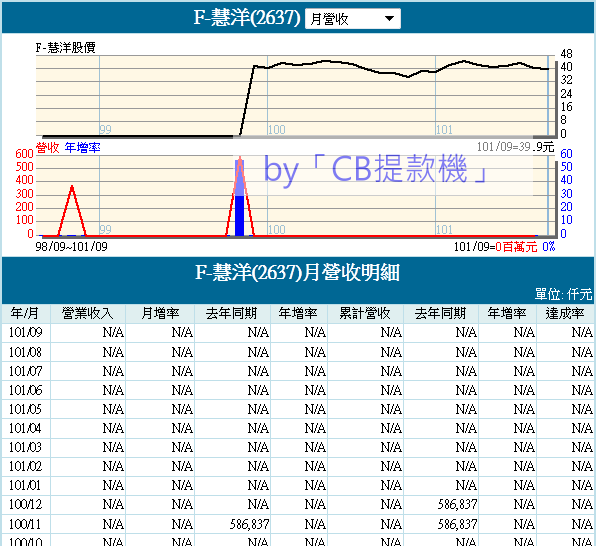
Task: Click the 月增率 column header
Action: pos(160,313)
